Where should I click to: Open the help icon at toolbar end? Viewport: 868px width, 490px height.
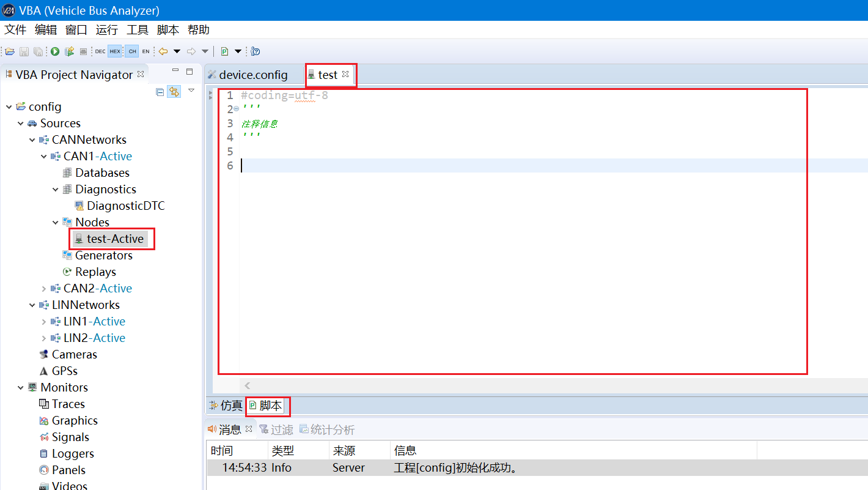coord(254,51)
